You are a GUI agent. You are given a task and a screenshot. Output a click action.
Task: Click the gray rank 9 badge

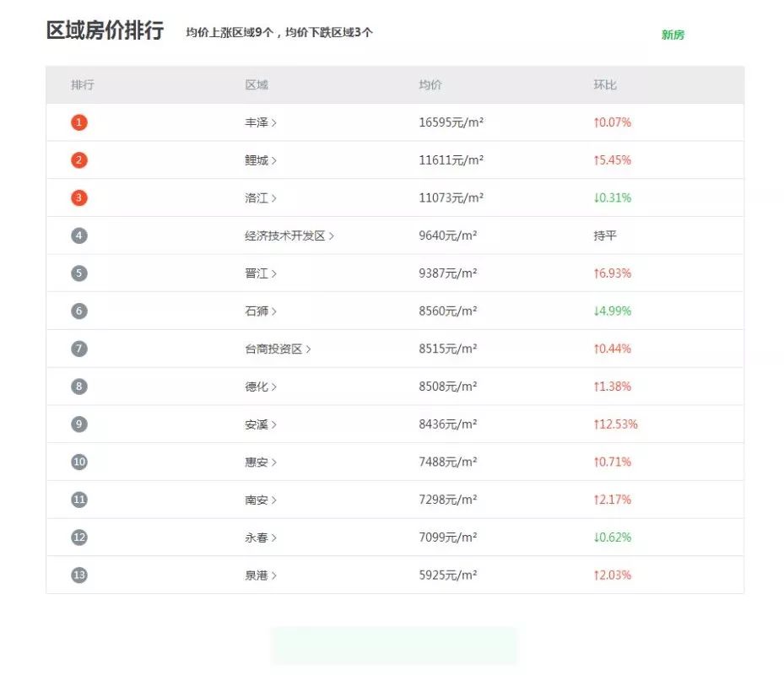pyautogui.click(x=79, y=424)
